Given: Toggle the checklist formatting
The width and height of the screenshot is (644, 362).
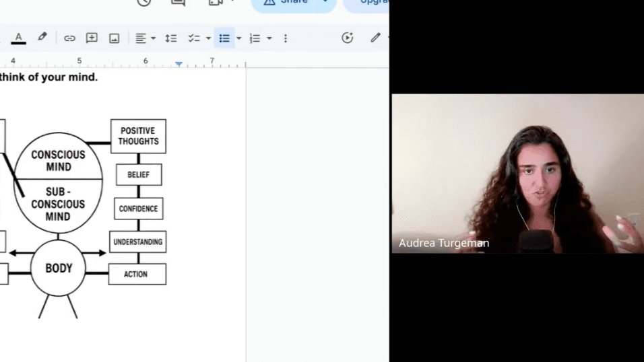Looking at the screenshot, I should tap(194, 38).
